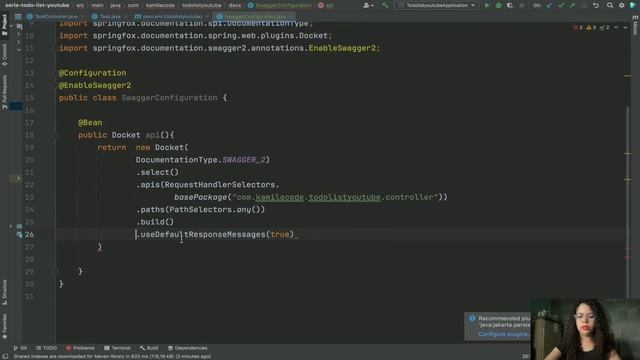The image size is (640, 360).
Task: Click the stop process square icon
Action: point(522,5)
